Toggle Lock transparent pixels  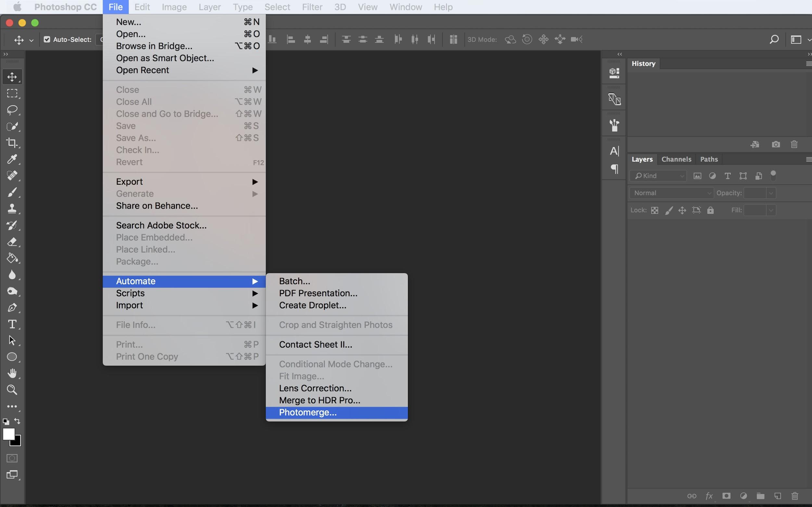pos(654,210)
